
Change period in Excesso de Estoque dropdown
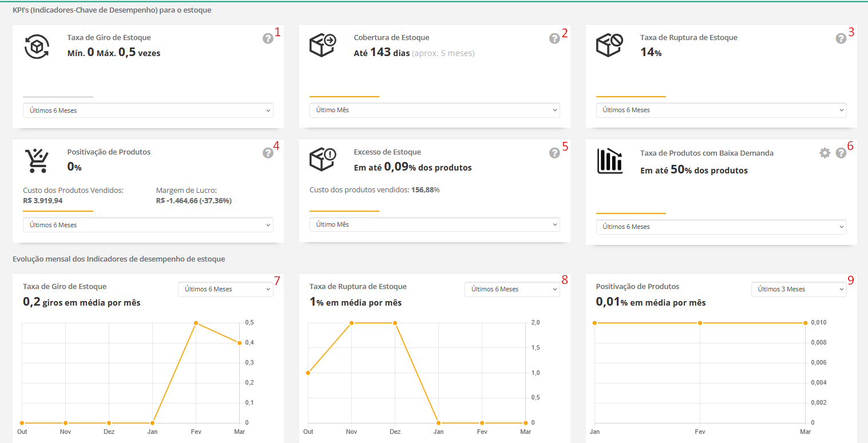(434, 224)
